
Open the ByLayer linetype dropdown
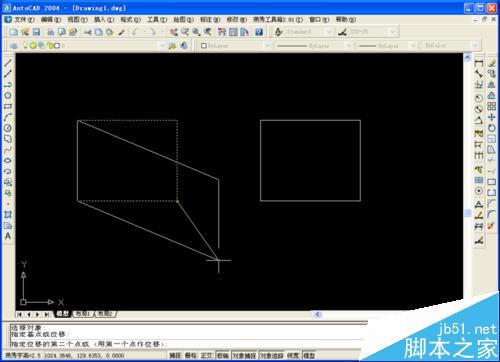[348, 46]
